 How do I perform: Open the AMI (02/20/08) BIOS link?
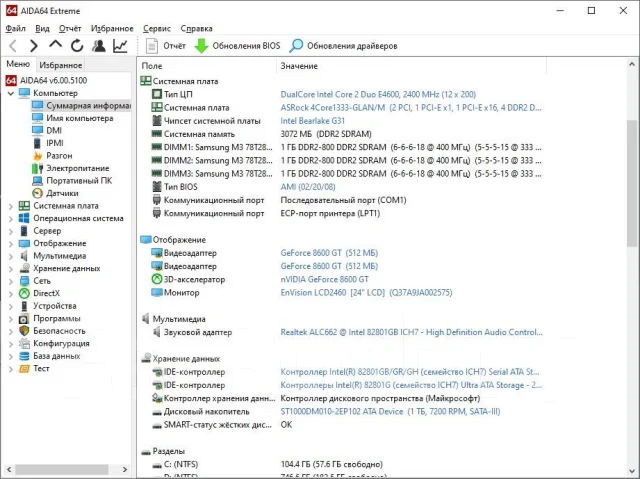(308, 187)
